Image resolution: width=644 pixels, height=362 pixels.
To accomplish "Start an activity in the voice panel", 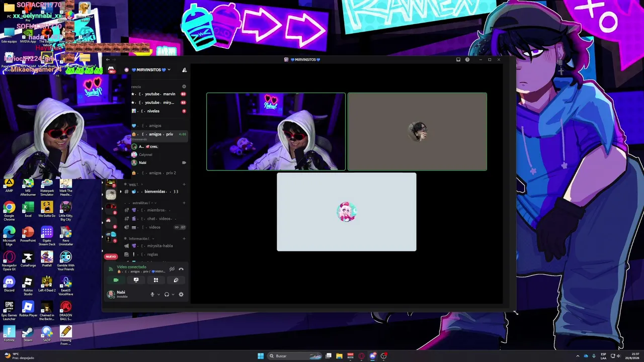I will pos(156,280).
